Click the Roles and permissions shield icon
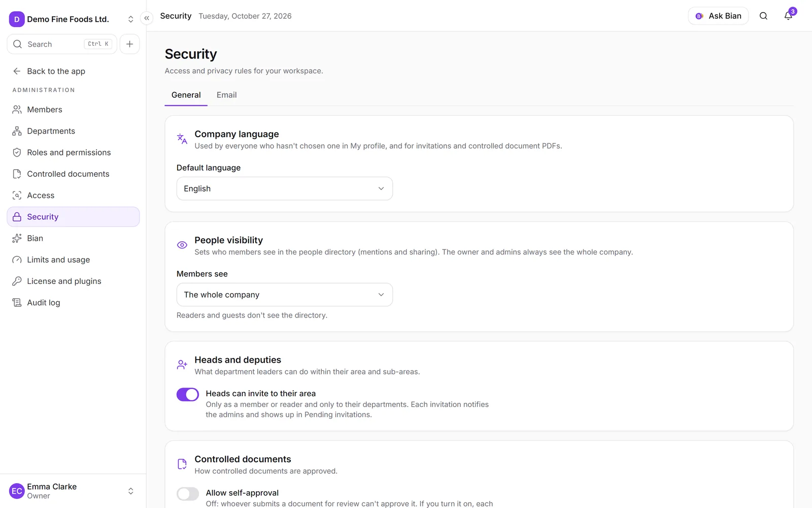The height and width of the screenshot is (508, 812). pos(17,152)
